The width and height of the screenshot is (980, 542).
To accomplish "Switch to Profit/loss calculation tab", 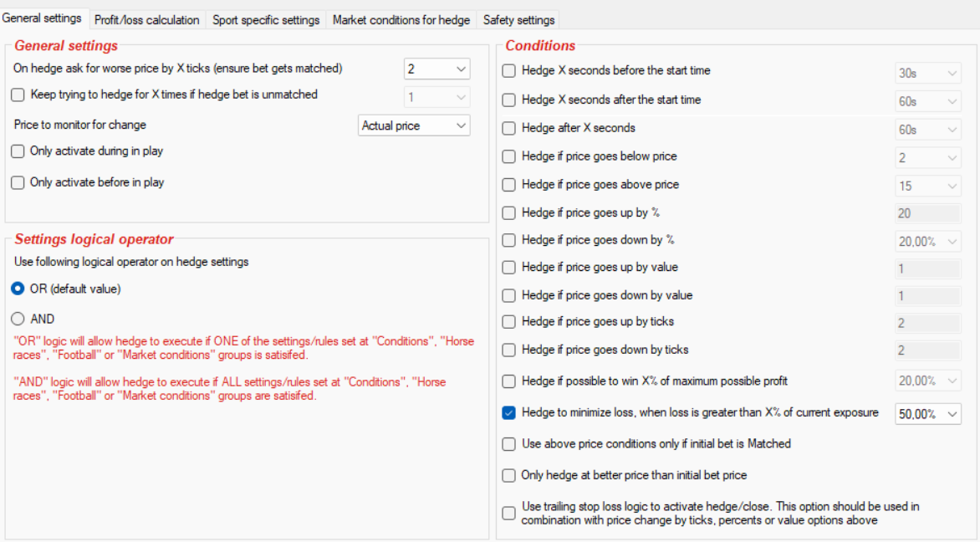I will 147,20.
